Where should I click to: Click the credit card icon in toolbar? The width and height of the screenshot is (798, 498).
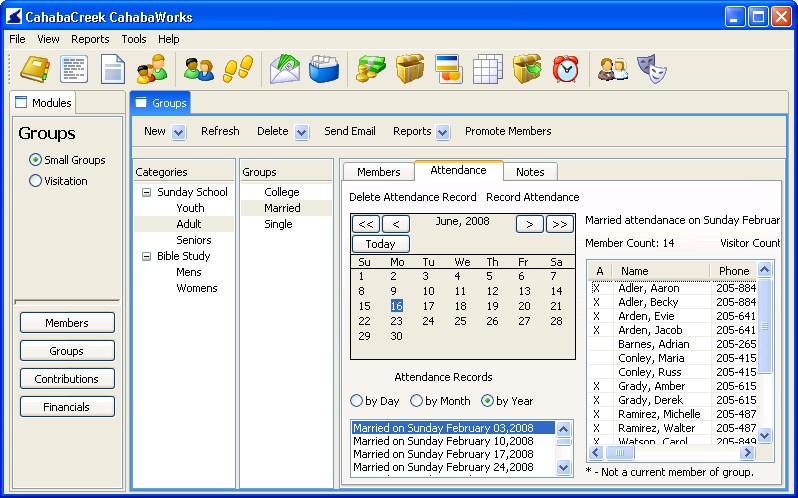[x=447, y=68]
